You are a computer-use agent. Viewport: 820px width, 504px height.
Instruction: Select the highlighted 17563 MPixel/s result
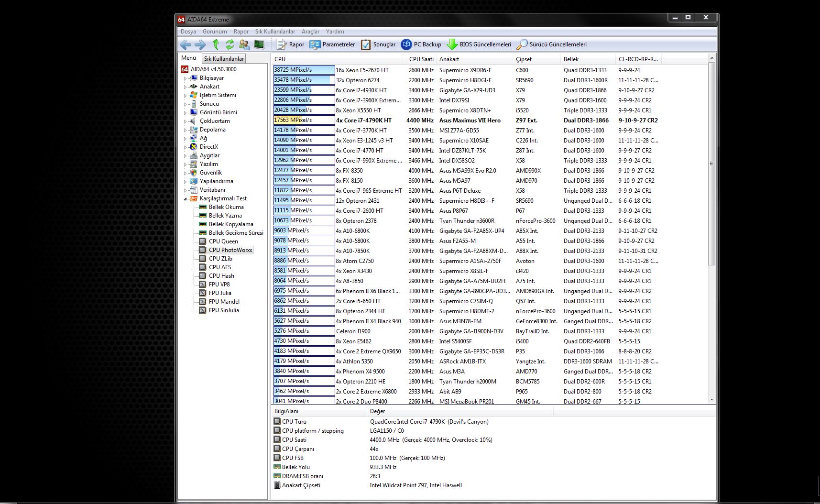(304, 120)
